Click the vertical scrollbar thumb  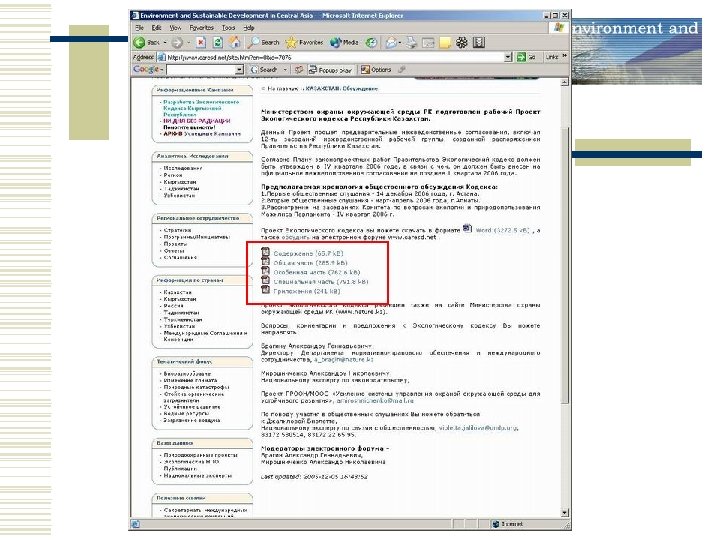point(565,265)
